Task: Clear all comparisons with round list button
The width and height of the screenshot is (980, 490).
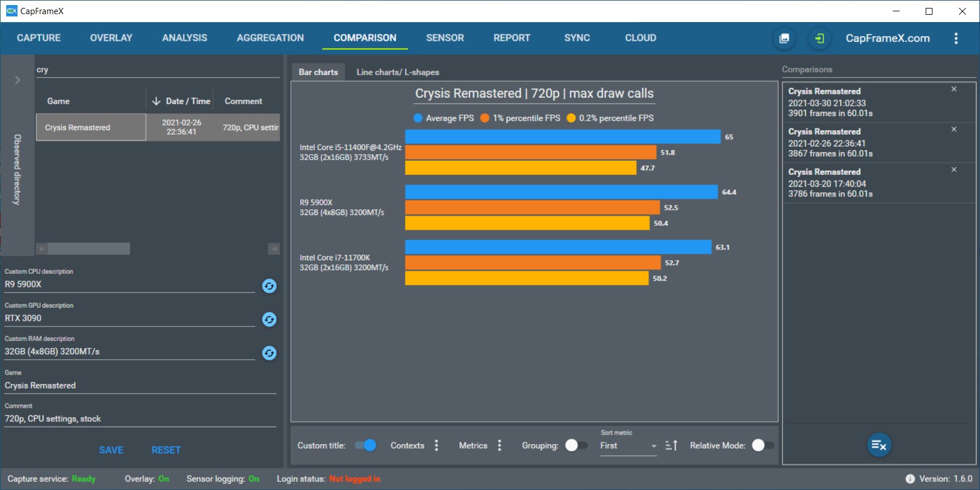Action: [x=879, y=445]
